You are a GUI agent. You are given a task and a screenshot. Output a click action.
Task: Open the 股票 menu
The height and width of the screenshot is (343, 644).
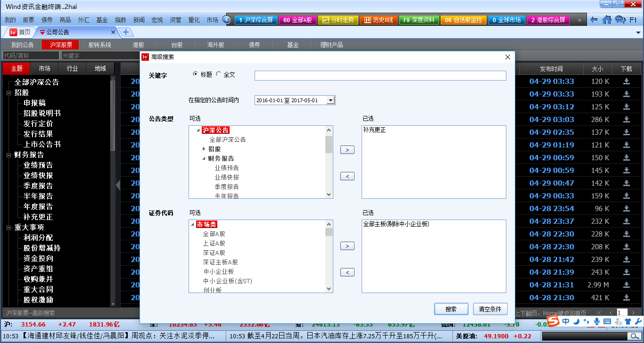pyautogui.click(x=28, y=20)
